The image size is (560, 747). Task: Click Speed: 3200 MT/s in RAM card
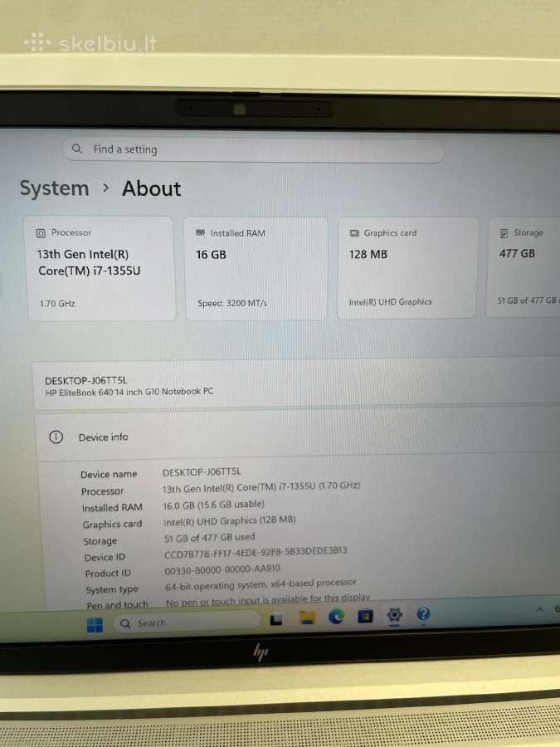[x=232, y=303]
